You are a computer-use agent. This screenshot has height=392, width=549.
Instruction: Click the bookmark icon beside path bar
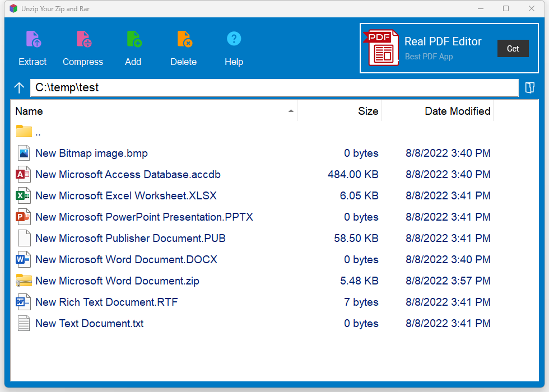(x=529, y=88)
